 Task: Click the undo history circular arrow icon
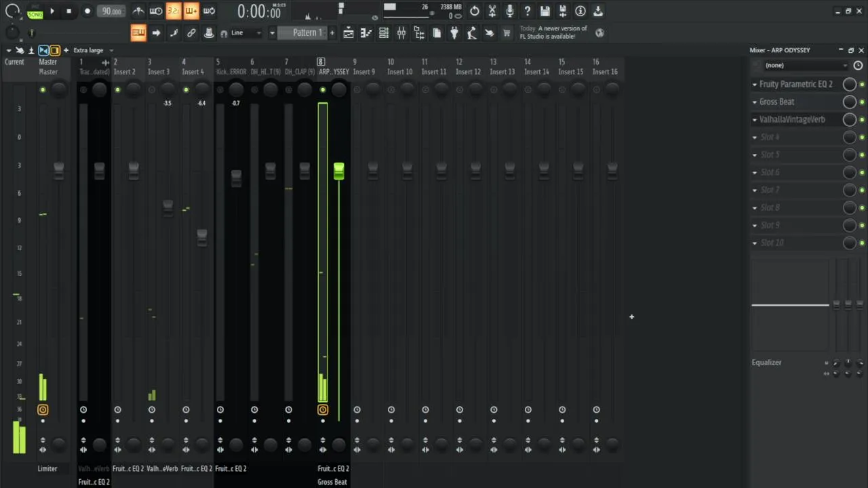(475, 11)
